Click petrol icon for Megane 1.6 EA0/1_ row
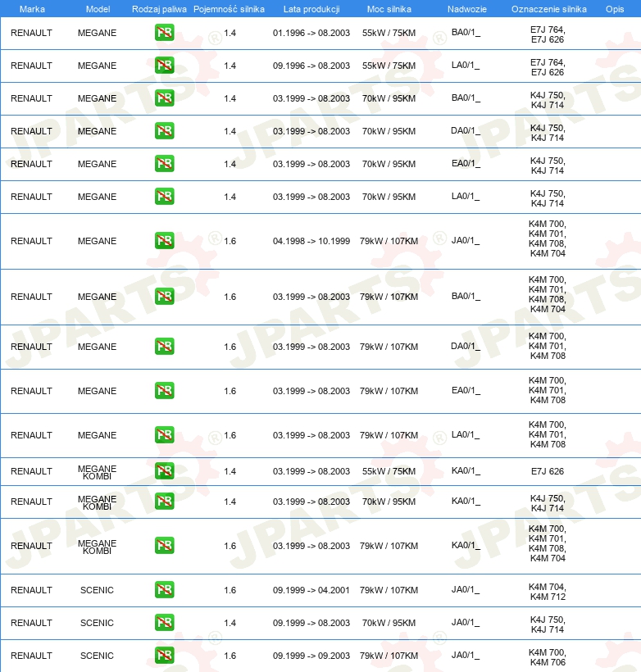The height and width of the screenshot is (672, 641). tap(165, 391)
